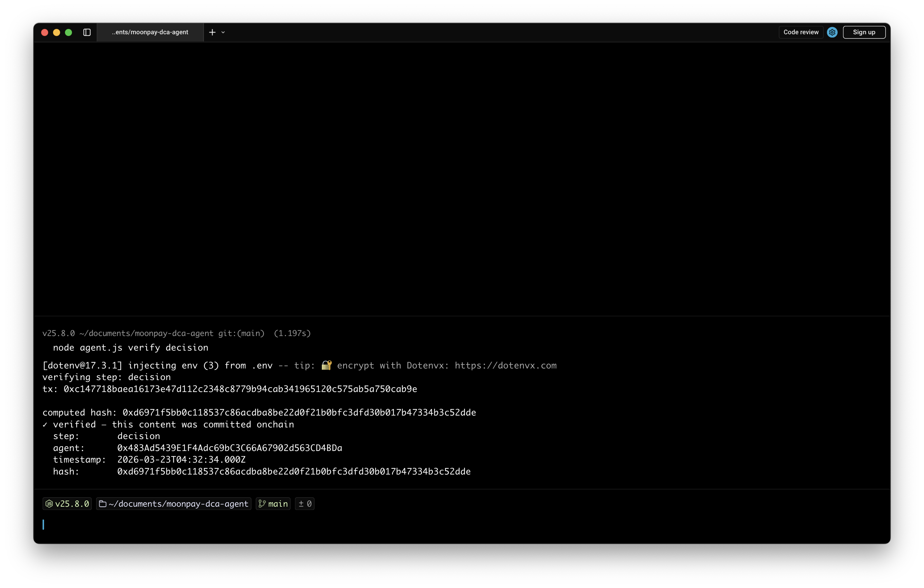Click the 'step: decision' output row

pyautogui.click(x=106, y=436)
